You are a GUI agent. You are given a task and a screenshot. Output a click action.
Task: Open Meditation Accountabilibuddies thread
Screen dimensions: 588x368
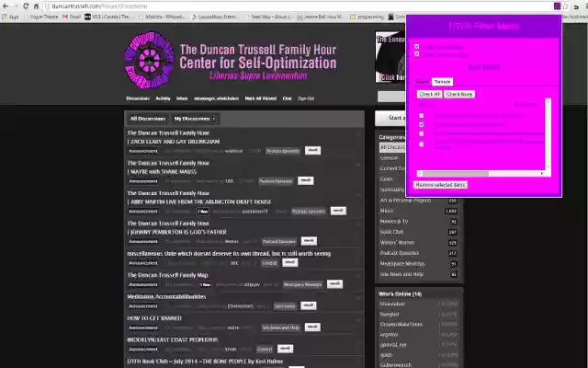click(x=166, y=296)
